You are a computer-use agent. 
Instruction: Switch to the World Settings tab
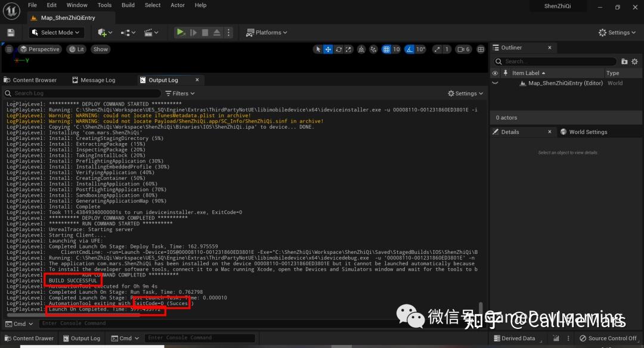click(x=583, y=132)
